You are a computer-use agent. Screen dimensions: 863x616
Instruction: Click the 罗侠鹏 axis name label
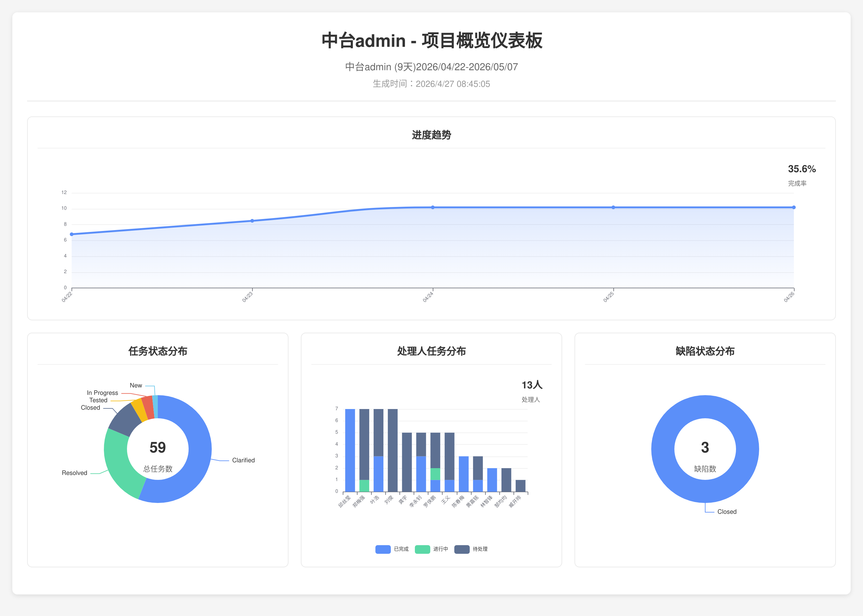coord(430,501)
